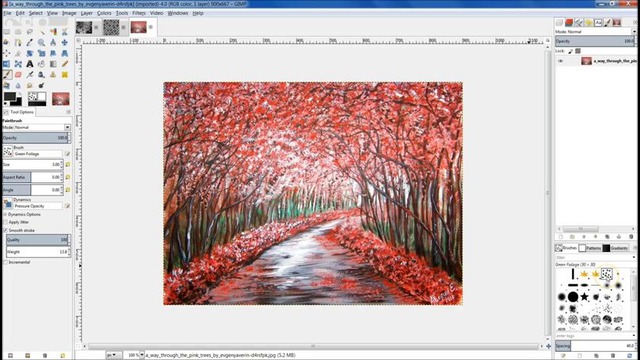Viewport: 640px width, 360px height.
Task: Click the foreground color swatch
Action: point(10,97)
